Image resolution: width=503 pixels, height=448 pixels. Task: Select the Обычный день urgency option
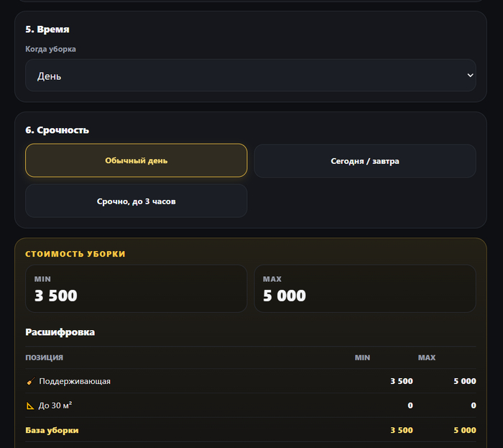click(x=137, y=160)
